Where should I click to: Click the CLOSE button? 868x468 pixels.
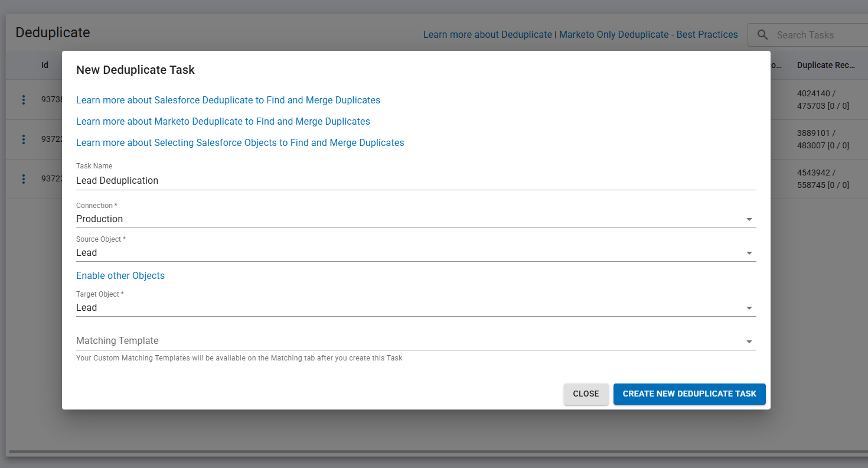(x=586, y=394)
